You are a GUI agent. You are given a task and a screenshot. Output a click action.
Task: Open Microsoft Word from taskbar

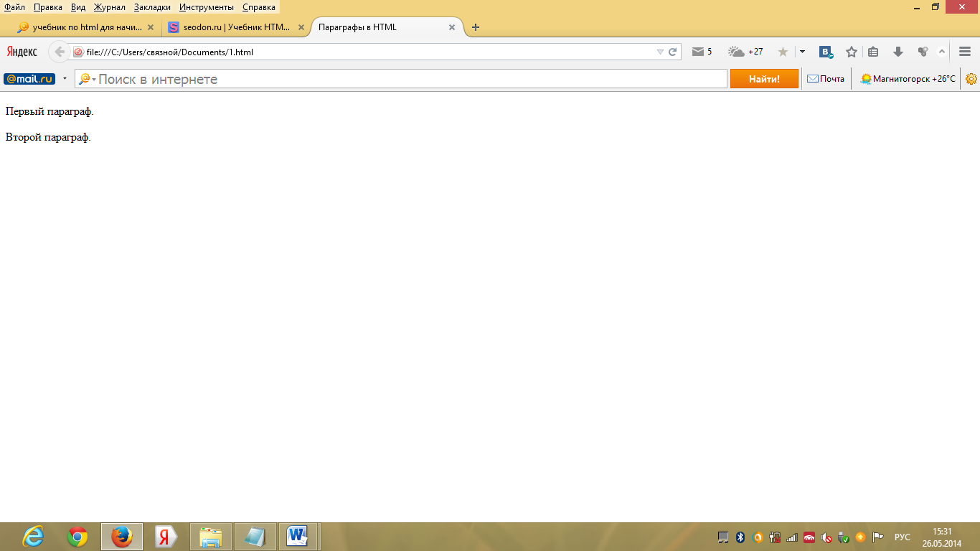[x=298, y=537]
